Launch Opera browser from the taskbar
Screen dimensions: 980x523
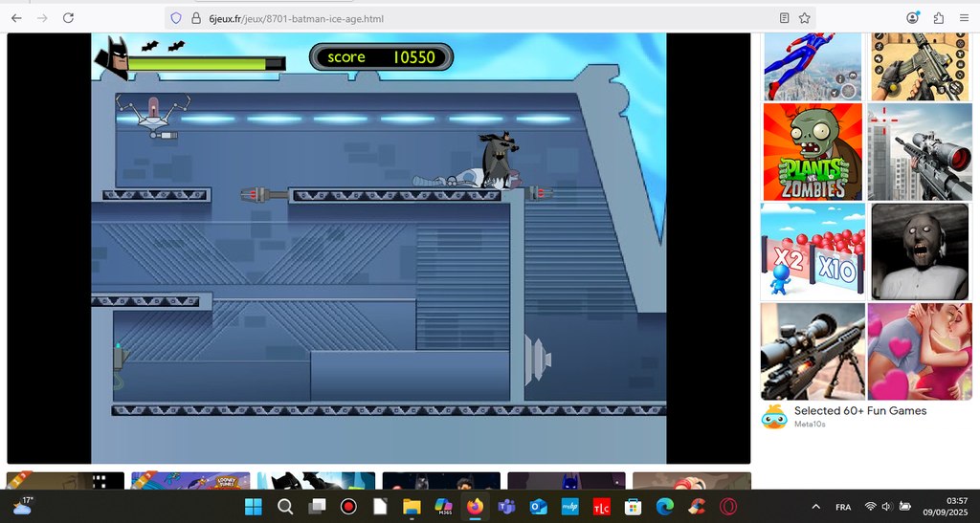tap(728, 506)
